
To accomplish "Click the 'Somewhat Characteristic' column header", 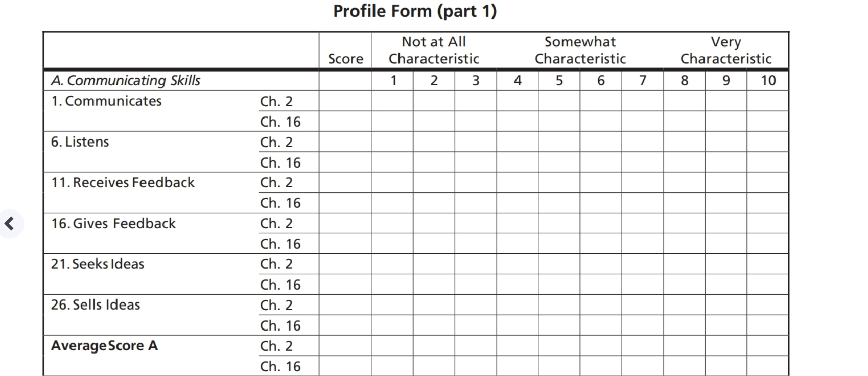I will point(580,50).
